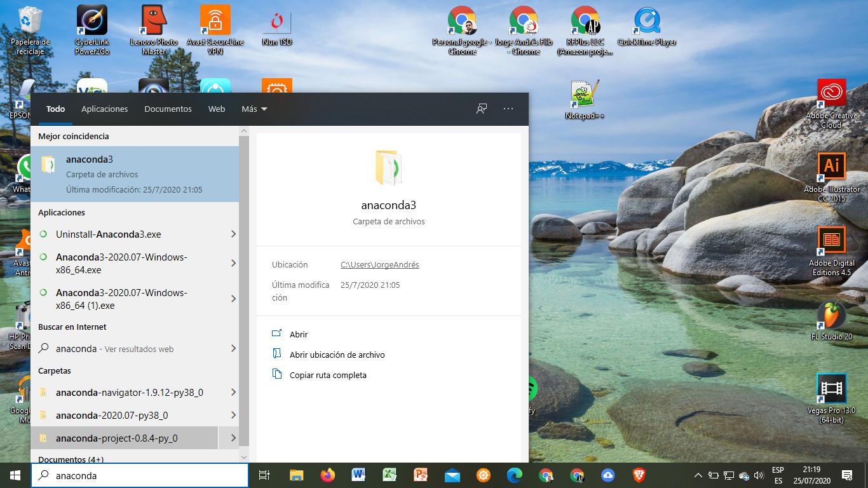Open the Papelera de reciclaje desktop icon
The image size is (868, 488).
tap(31, 30)
